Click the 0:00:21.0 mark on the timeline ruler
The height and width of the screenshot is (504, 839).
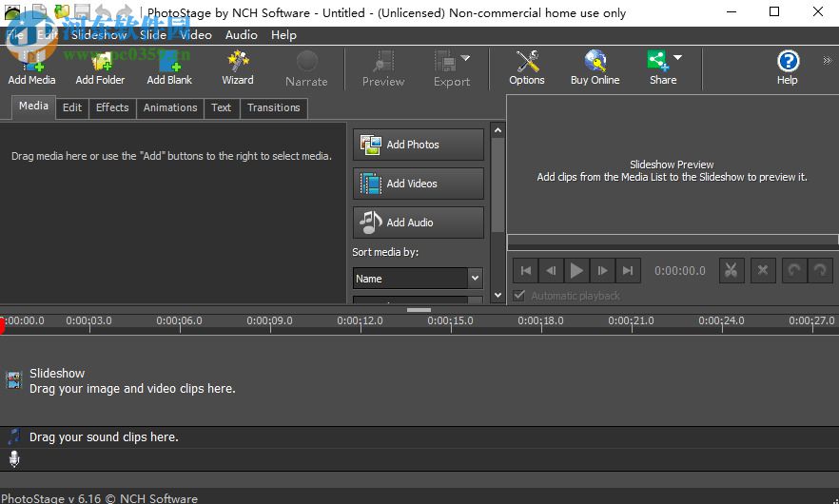632,322
